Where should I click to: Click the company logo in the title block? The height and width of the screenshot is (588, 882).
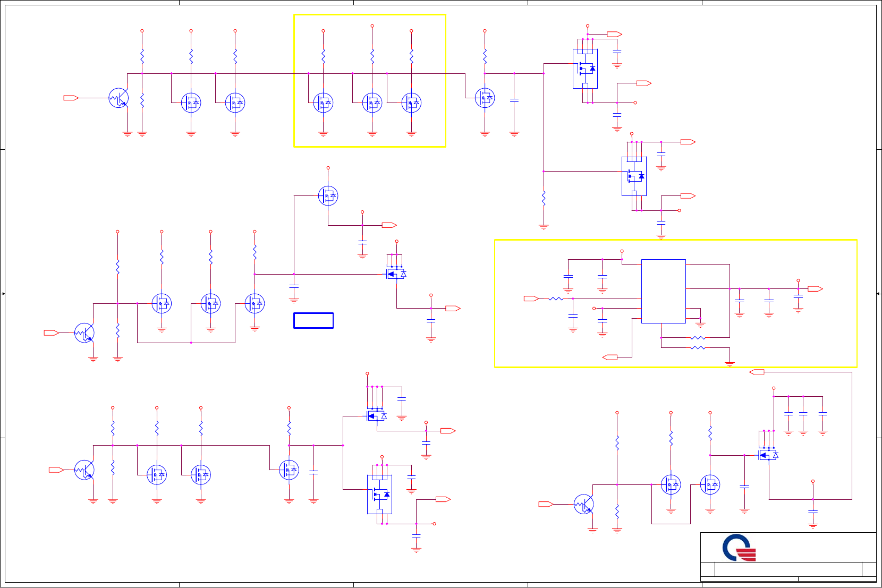click(x=739, y=548)
